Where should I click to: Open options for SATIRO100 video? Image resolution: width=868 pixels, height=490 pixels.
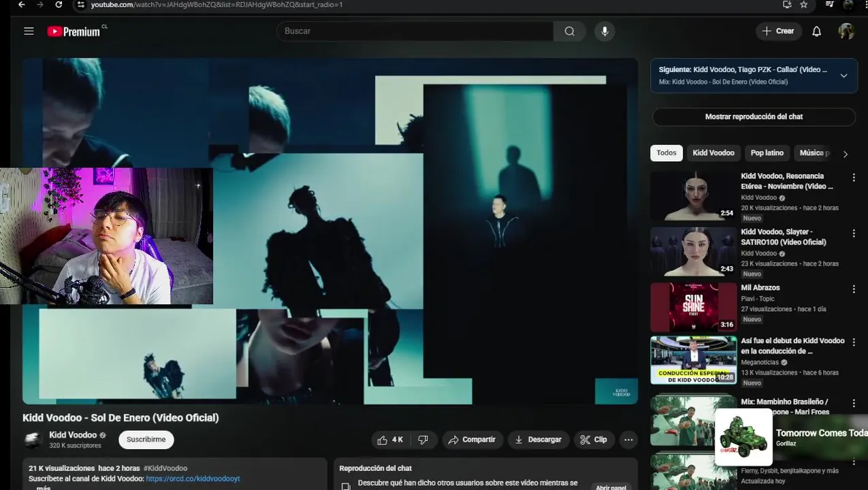(x=854, y=233)
